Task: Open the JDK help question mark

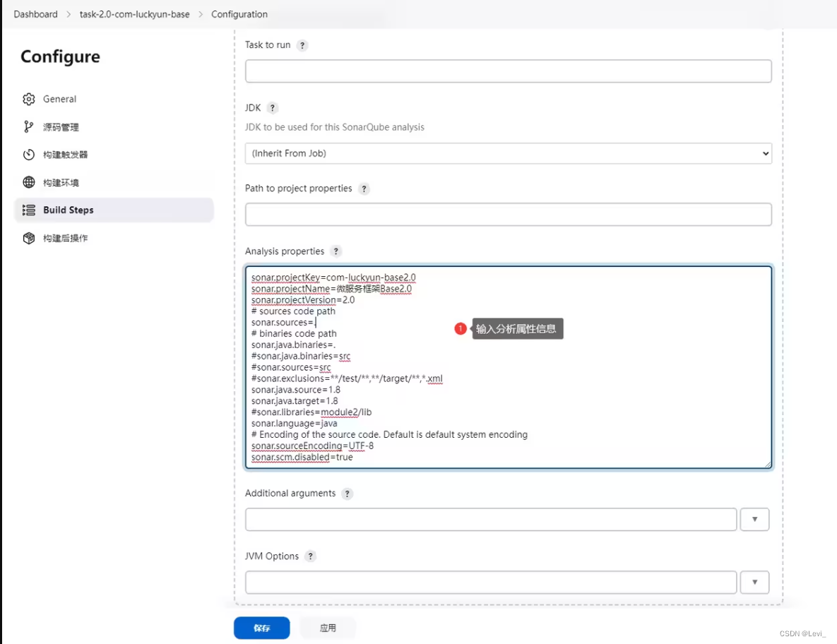Action: [x=272, y=108]
